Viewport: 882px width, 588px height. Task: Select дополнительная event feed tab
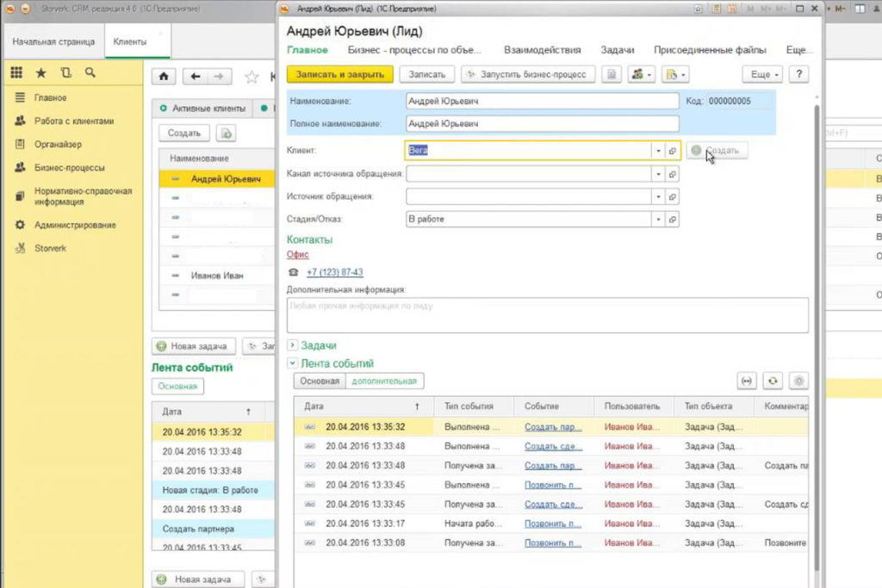(x=384, y=381)
